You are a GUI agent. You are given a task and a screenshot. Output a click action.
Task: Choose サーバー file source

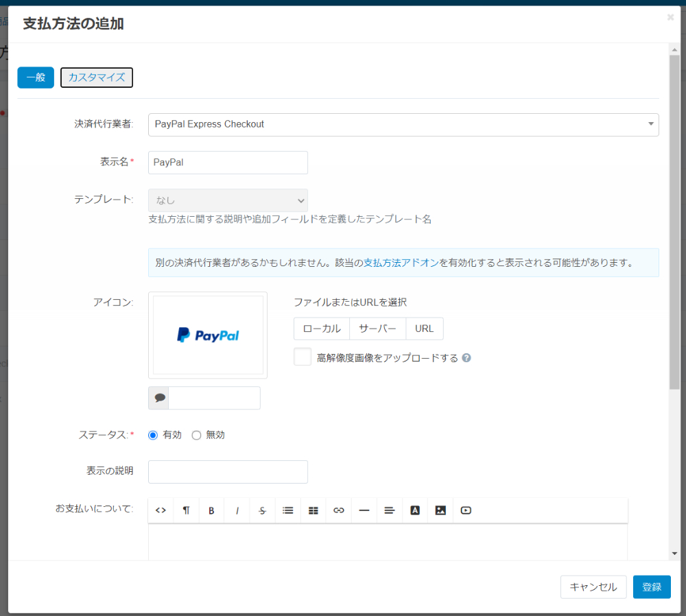(377, 329)
